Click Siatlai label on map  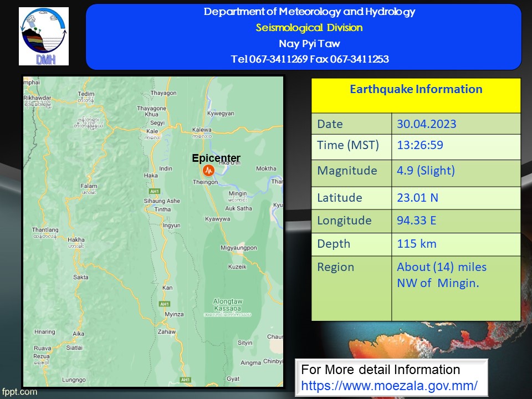[x=74, y=348]
